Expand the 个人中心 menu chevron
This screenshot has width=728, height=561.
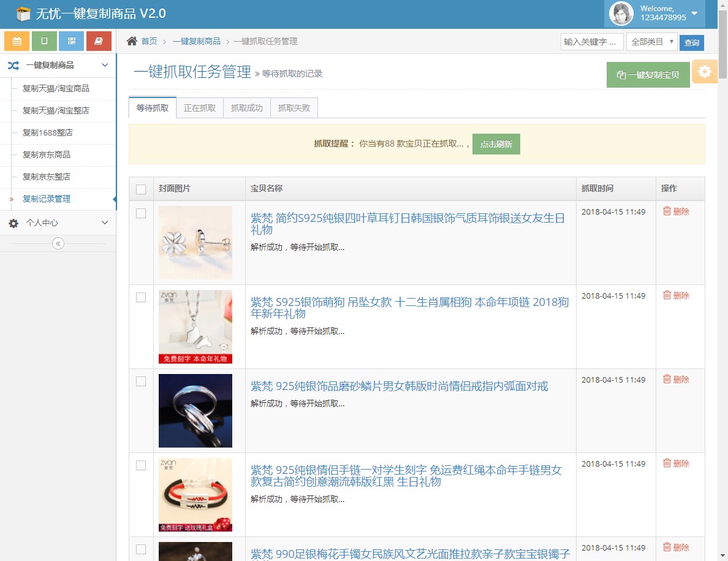click(105, 223)
